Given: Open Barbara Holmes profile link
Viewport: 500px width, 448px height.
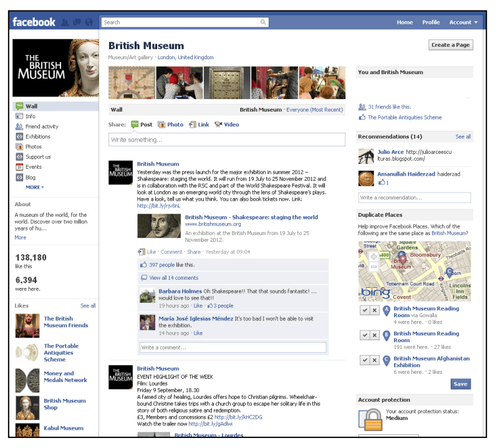Looking at the screenshot, I should click(180, 291).
